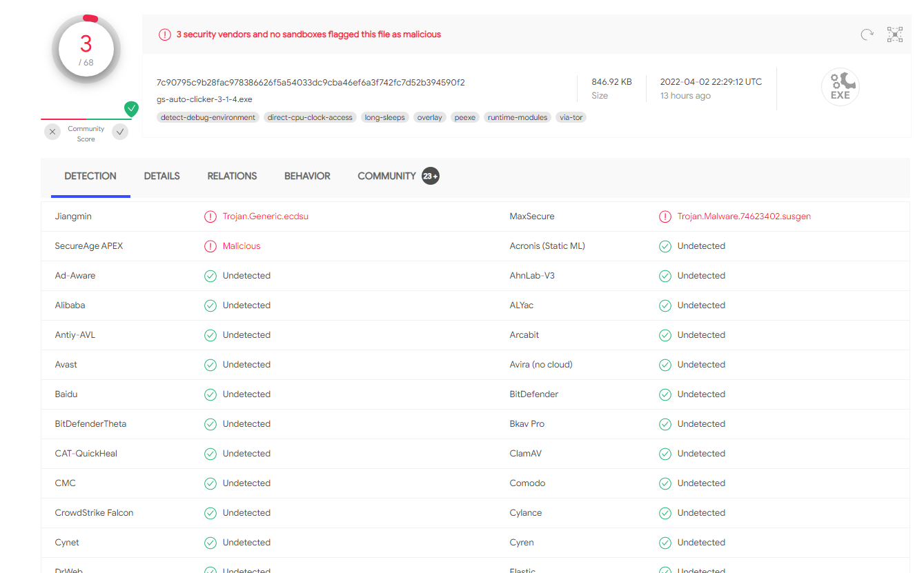Vote file as harmless with check button
Image resolution: width=924 pixels, height=573 pixels.
pos(120,132)
